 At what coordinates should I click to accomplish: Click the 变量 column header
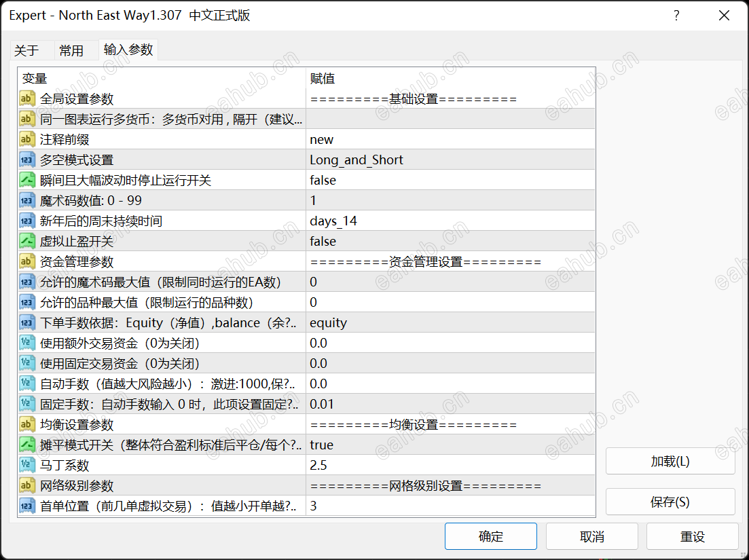coord(162,78)
